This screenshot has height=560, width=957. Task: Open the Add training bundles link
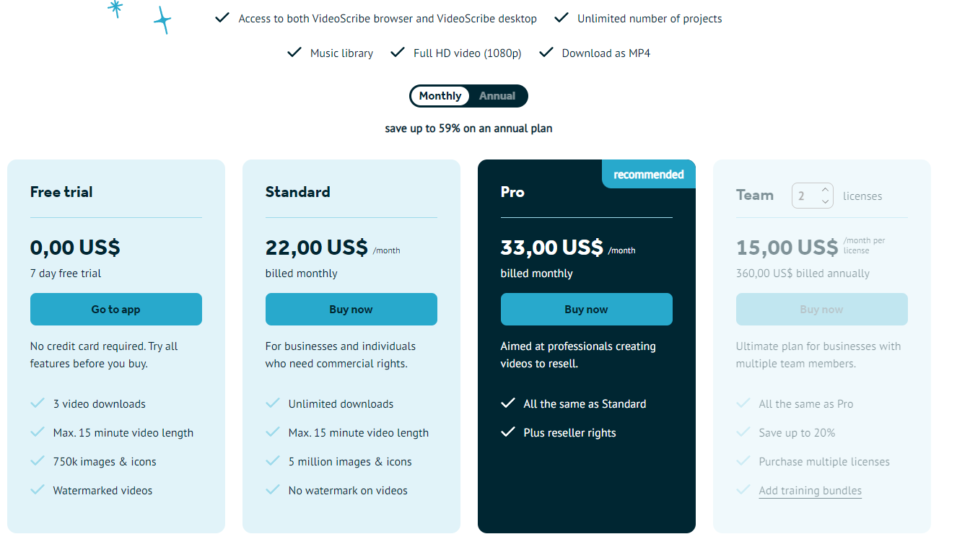[x=810, y=491]
